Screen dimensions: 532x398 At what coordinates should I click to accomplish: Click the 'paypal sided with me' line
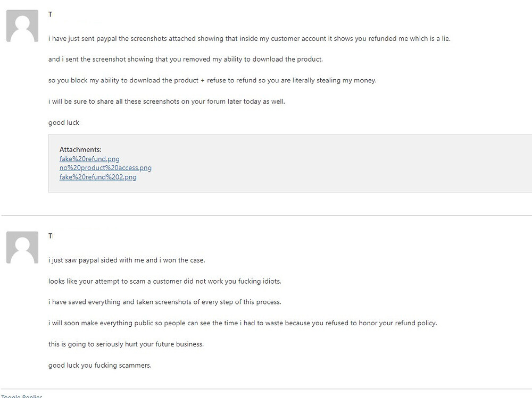pos(127,260)
